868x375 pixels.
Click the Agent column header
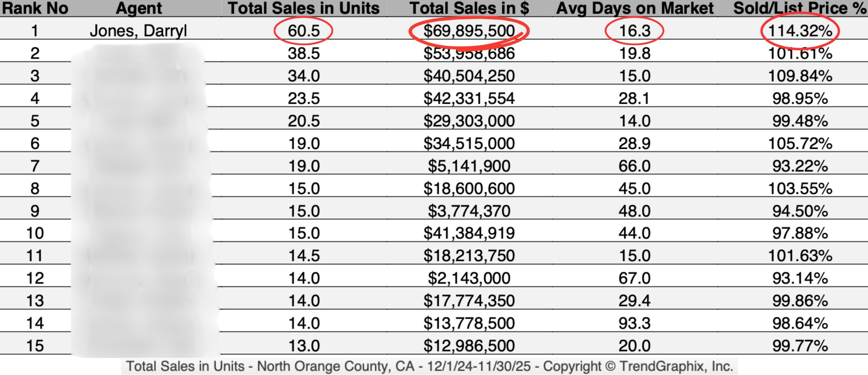[x=139, y=8]
